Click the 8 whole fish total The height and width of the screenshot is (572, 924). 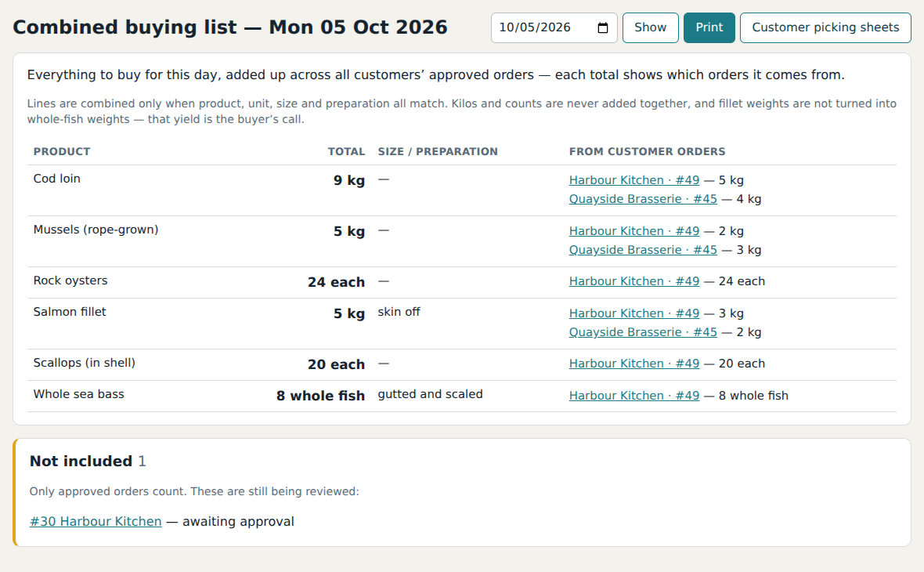320,396
